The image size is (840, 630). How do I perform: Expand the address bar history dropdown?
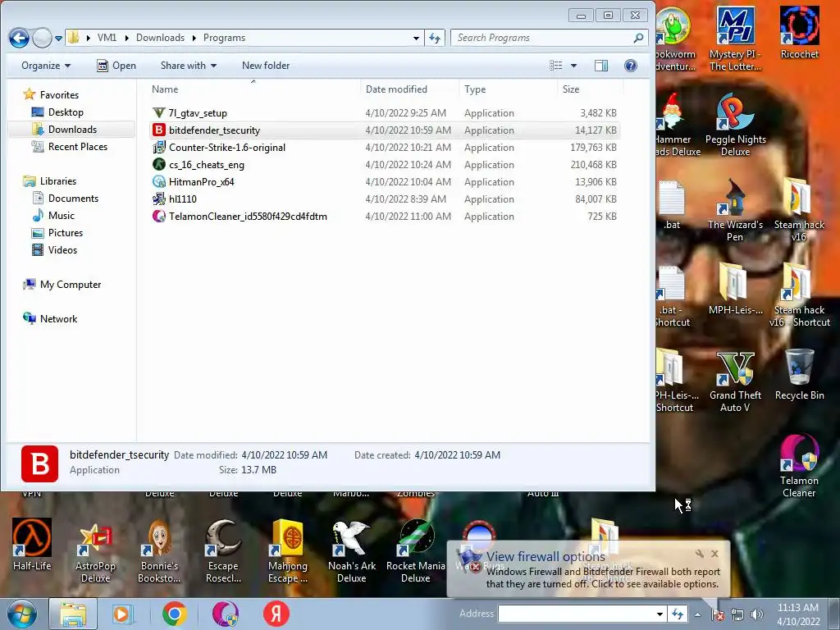416,38
